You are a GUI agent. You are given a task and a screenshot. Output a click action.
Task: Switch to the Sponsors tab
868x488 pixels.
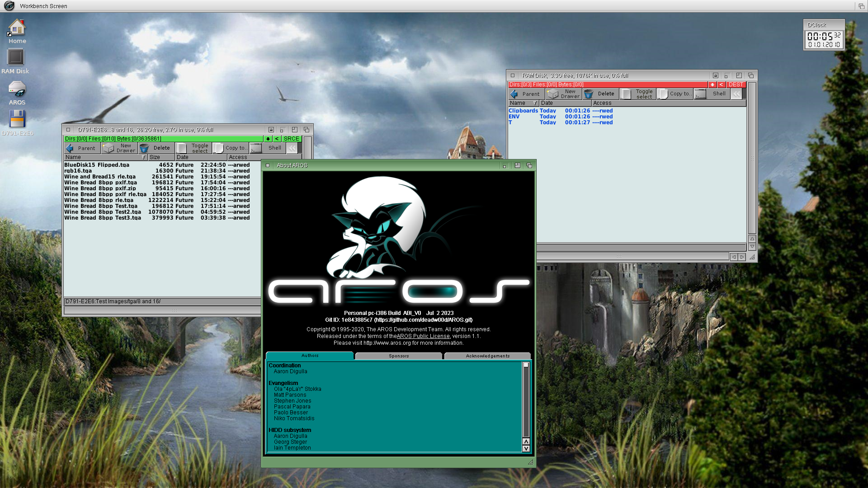[x=399, y=356]
